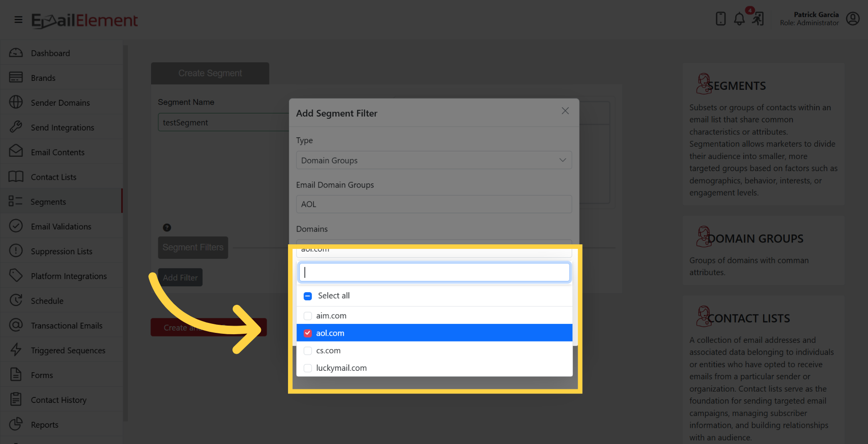This screenshot has height=444, width=868.
Task: Check the cs.com checkbox
Action: [x=308, y=351]
